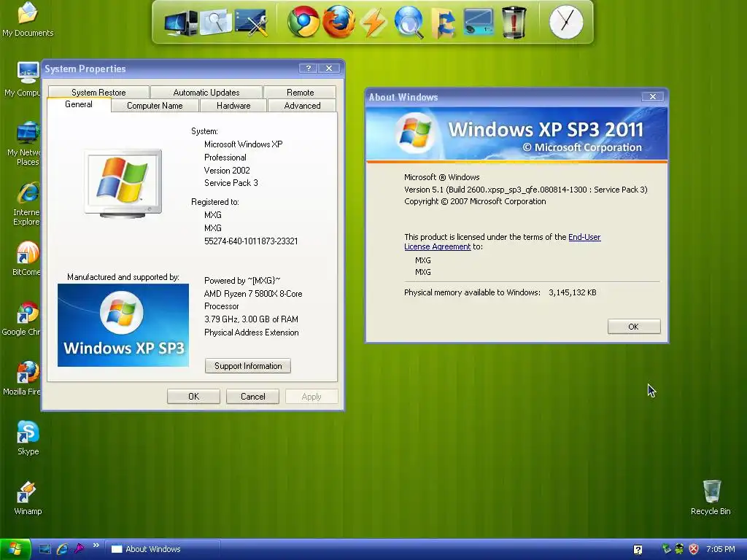747x560 pixels.
Task: Close the System Properties window
Action: tap(329, 69)
